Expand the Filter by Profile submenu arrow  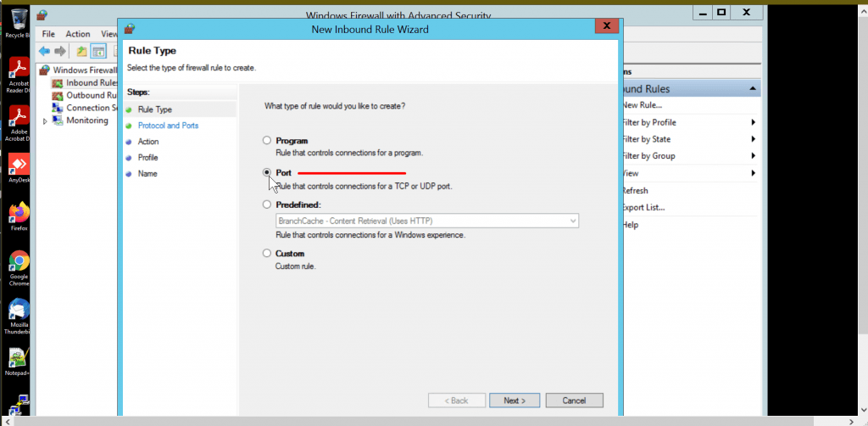[x=753, y=122]
